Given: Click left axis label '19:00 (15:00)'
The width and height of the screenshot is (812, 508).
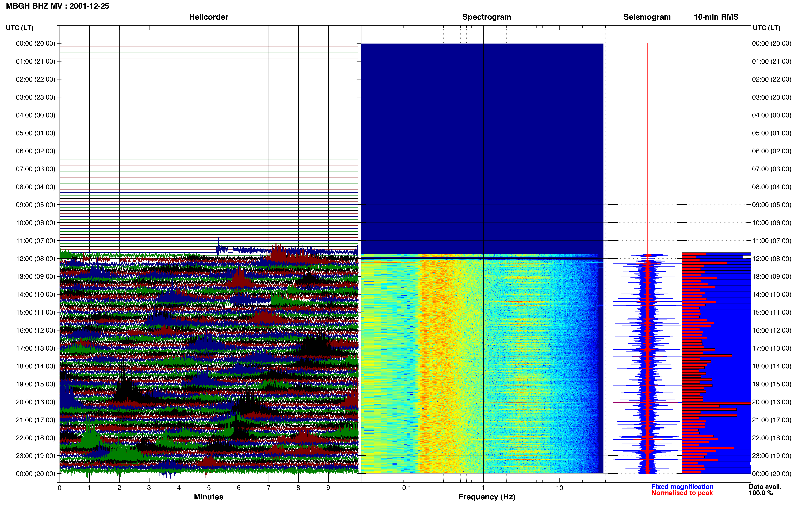Looking at the screenshot, I should coord(36,384).
